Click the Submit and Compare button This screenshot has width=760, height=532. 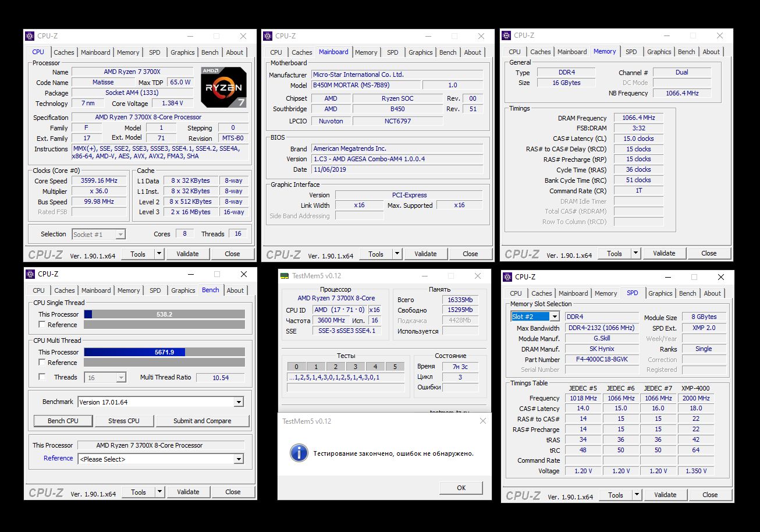point(202,421)
